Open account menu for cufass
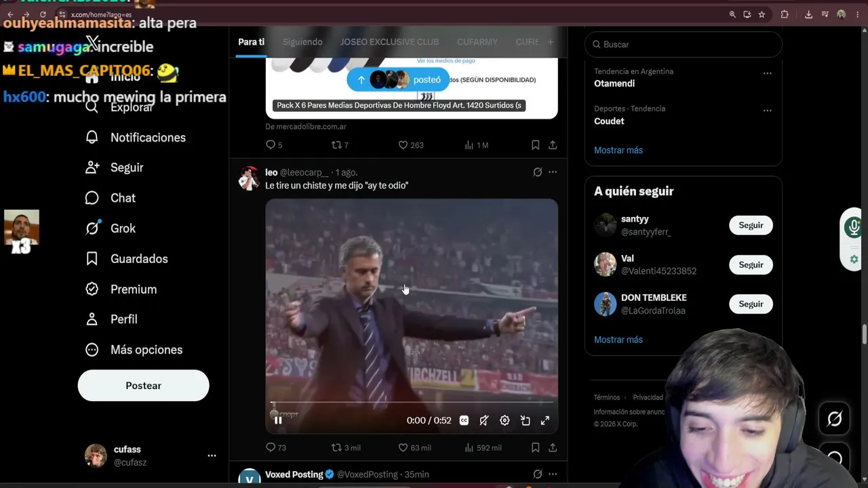 point(212,455)
